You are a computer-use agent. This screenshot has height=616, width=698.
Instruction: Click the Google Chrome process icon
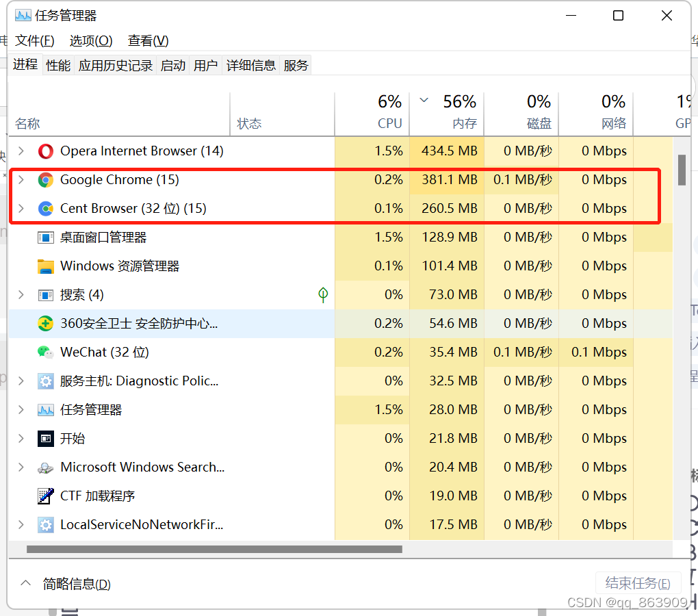[x=45, y=180]
